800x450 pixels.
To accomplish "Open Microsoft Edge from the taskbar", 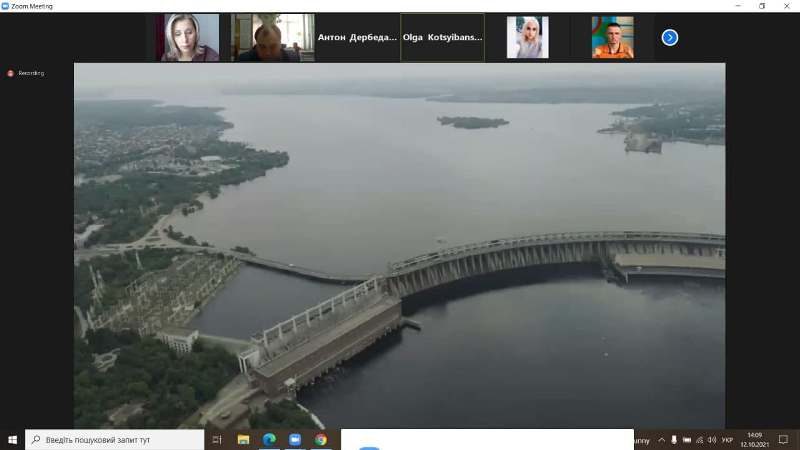I will tap(269, 439).
